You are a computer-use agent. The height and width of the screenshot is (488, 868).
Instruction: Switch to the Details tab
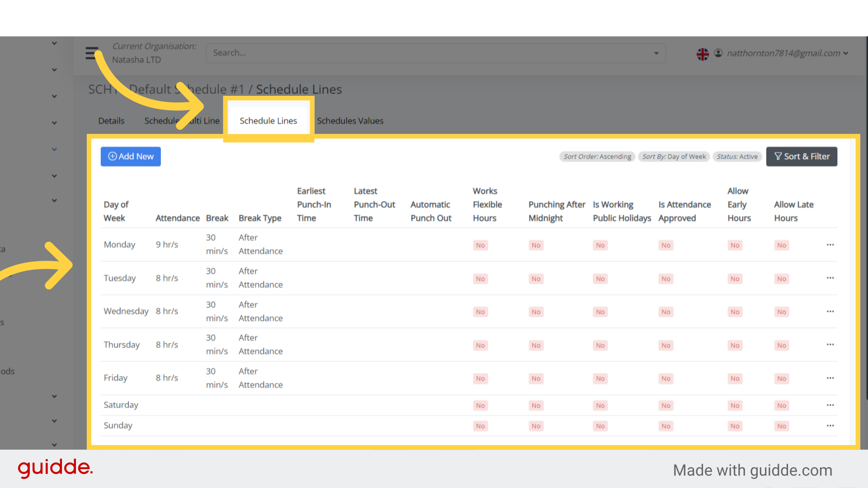point(111,121)
